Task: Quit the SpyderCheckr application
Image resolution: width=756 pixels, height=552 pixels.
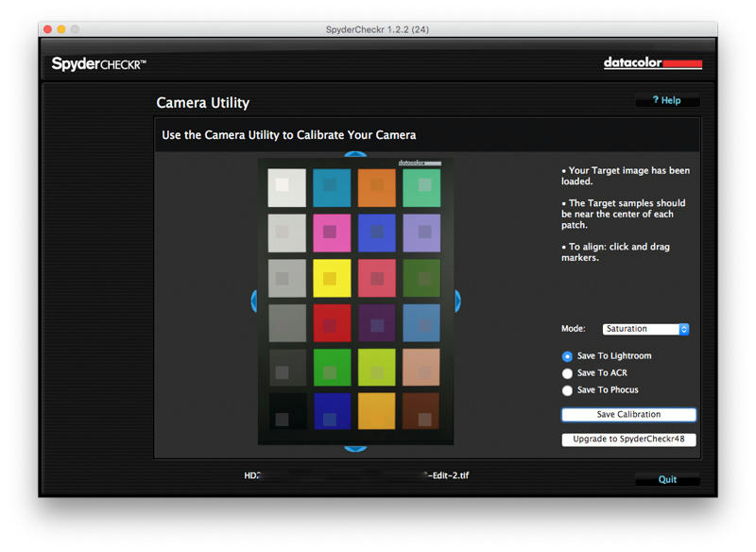Action: coord(667,479)
